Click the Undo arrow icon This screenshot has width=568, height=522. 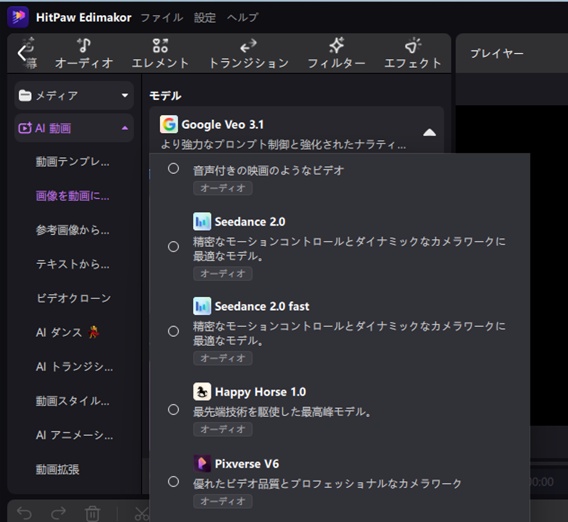pyautogui.click(x=25, y=513)
